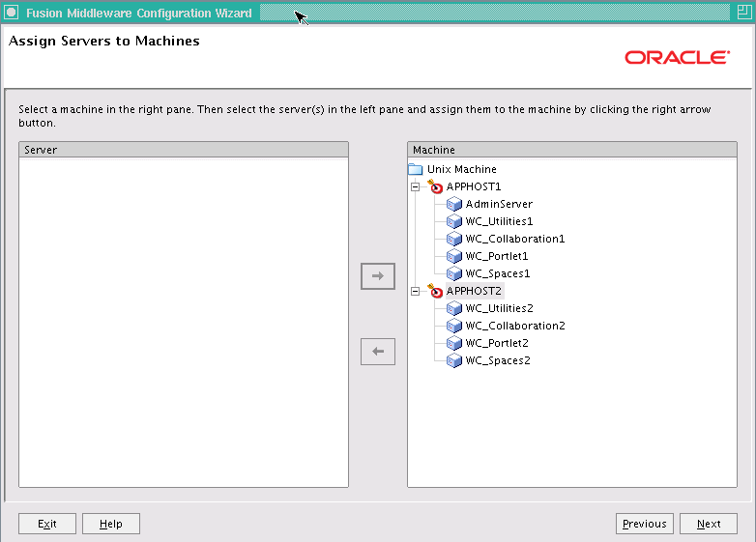The height and width of the screenshot is (542, 756).
Task: Select APPHOST2 machine in the tree
Action: [474, 291]
